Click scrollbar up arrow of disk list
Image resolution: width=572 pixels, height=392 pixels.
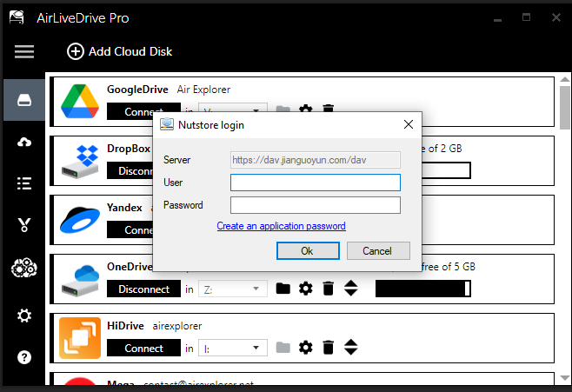pyautogui.click(x=565, y=79)
